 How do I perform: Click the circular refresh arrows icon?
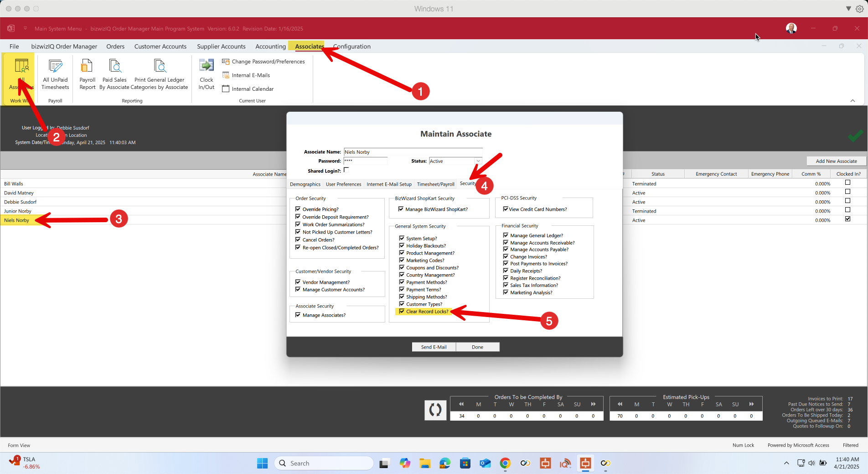(435, 410)
